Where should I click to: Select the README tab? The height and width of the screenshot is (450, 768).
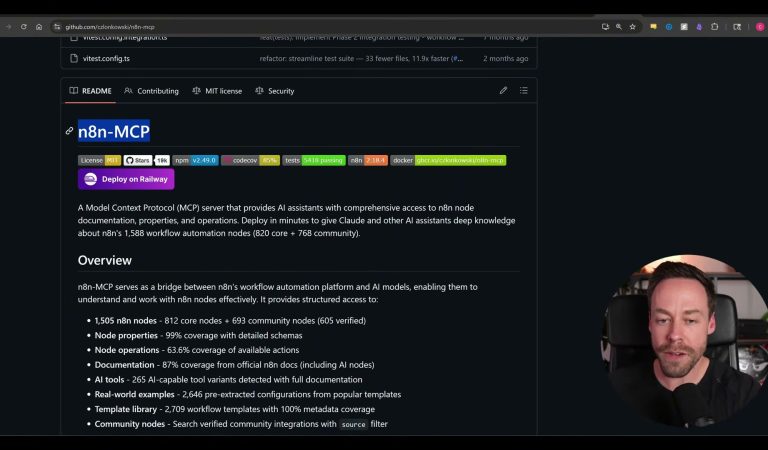(x=91, y=91)
